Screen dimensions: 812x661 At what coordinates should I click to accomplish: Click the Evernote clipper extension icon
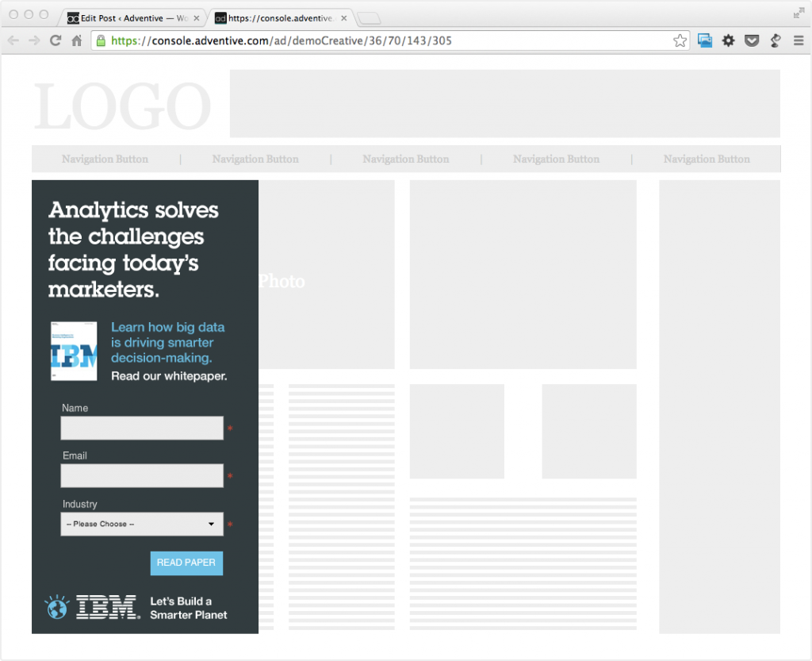click(776, 40)
